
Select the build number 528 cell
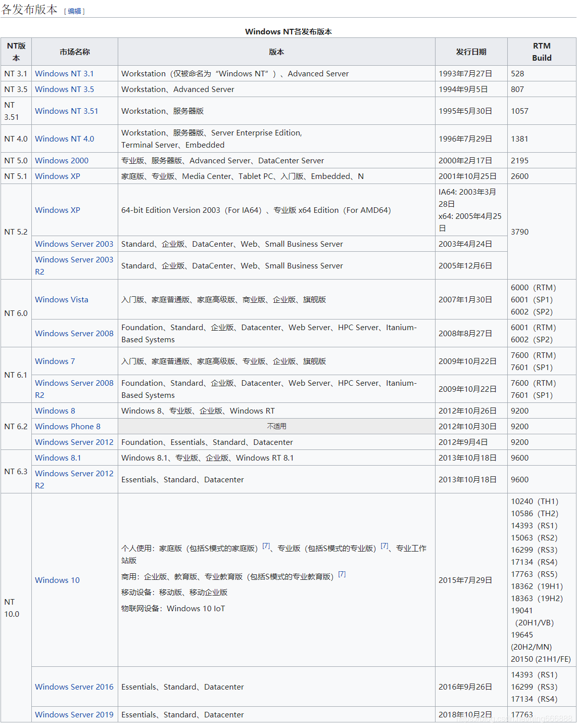(542, 73)
